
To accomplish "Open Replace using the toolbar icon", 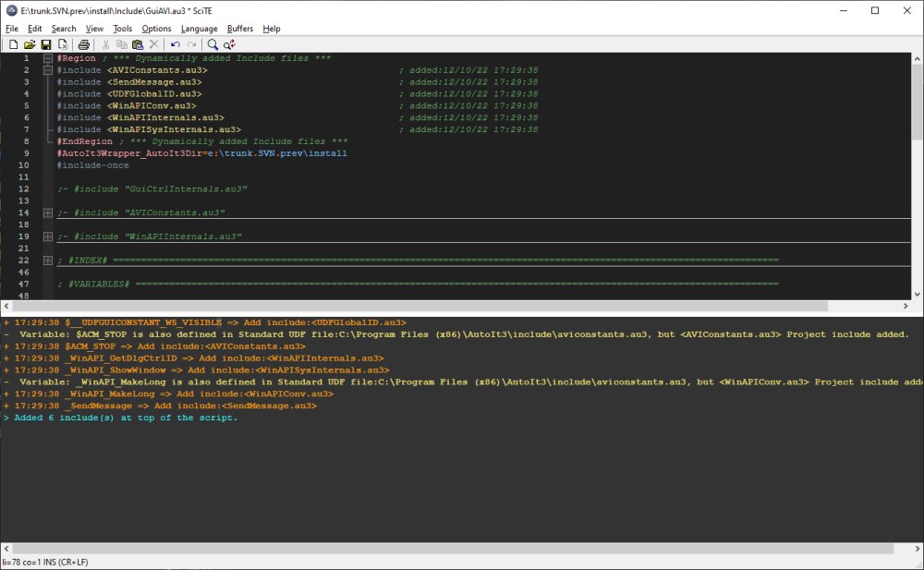I will 229,44.
